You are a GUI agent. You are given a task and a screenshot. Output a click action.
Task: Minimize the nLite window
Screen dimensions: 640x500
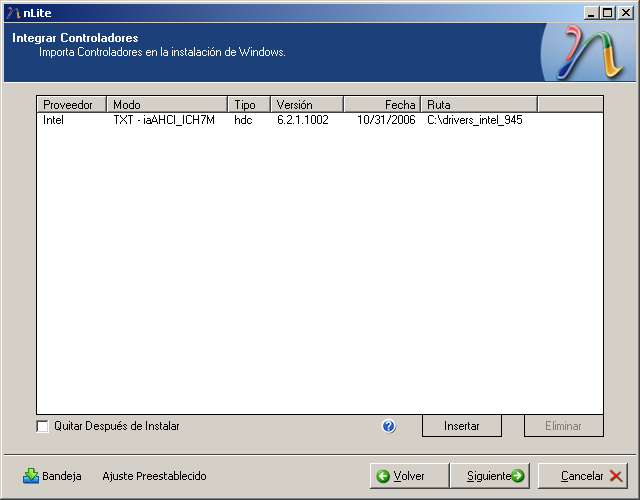593,12
